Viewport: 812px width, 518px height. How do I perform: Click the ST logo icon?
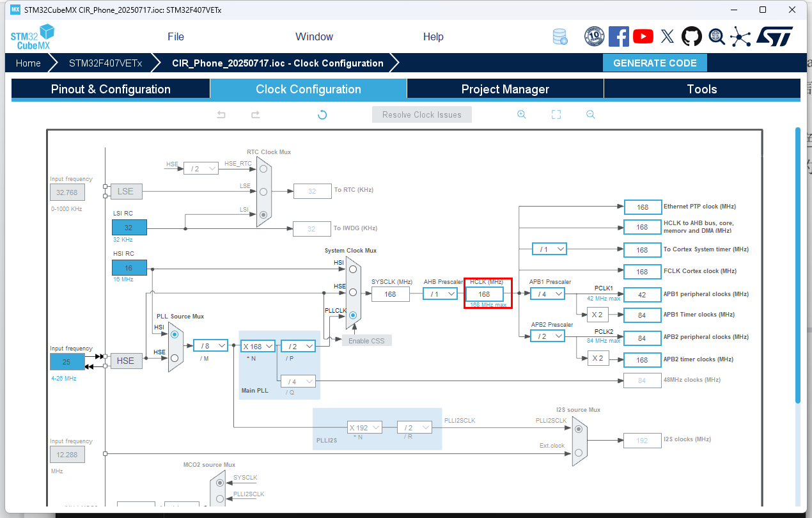(x=775, y=36)
